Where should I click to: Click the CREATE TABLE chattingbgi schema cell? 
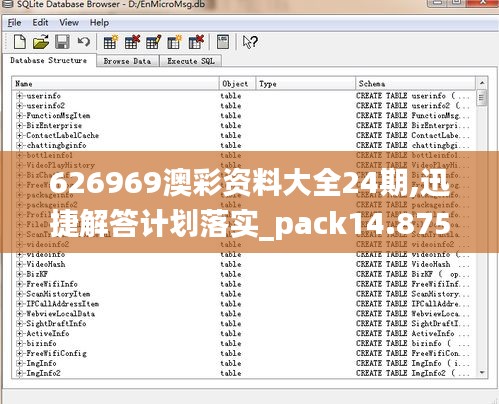tap(413, 145)
